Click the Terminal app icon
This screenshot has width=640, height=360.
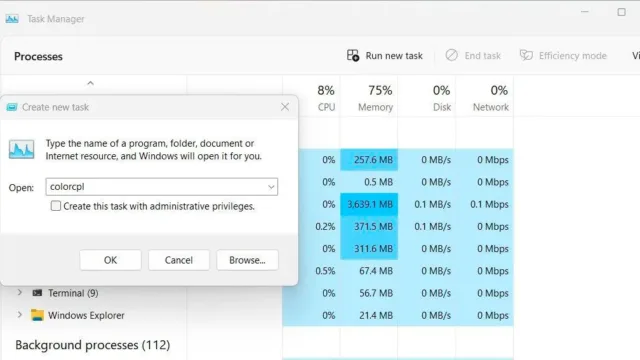point(37,293)
